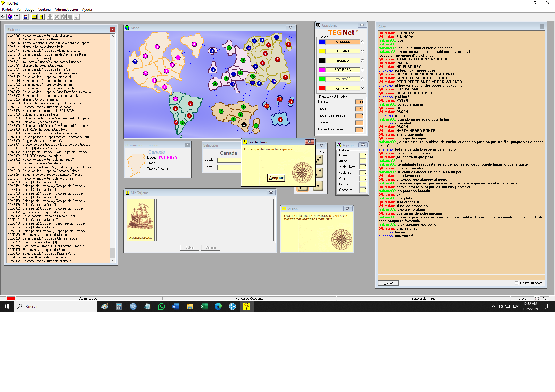Click the magenta BOT ROSA color swatch
Screen dimensions: 555x392
322,70
